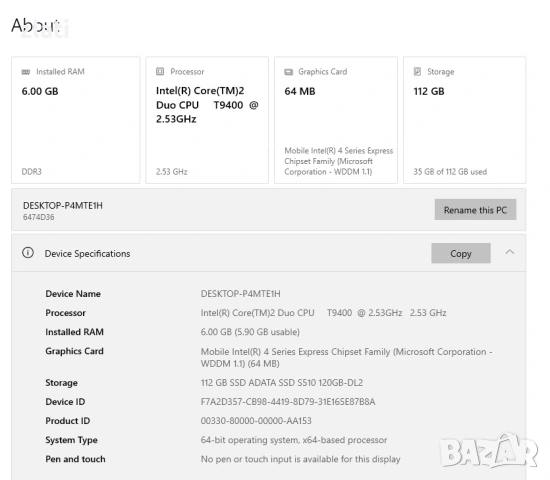Click the Pen and touch label

(75, 459)
